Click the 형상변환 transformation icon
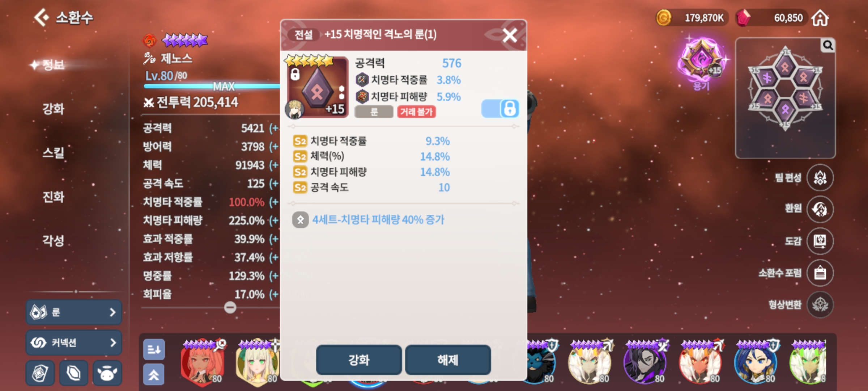 pos(820,305)
